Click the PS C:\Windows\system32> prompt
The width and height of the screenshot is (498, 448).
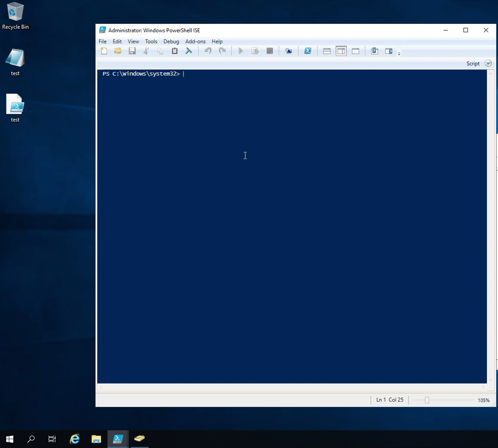point(141,74)
